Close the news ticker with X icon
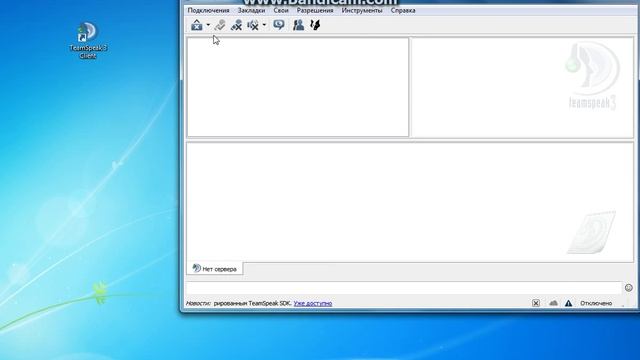Screen dimensions: 640x360 tap(536, 303)
